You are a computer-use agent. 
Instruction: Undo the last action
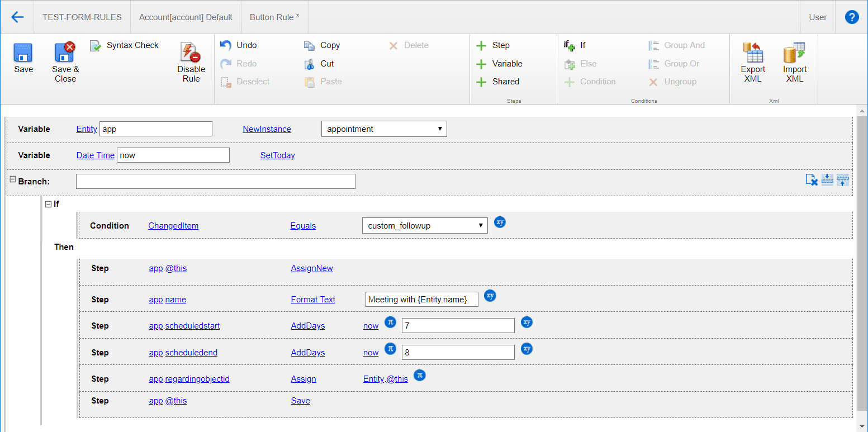click(x=239, y=45)
